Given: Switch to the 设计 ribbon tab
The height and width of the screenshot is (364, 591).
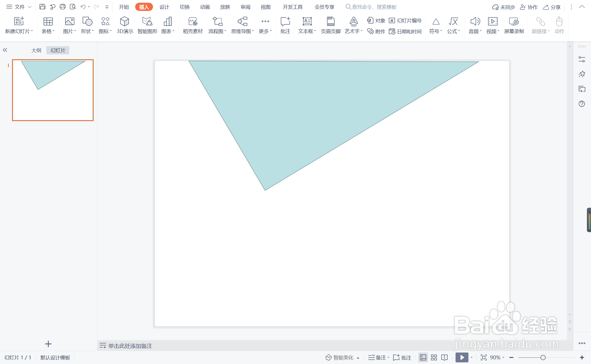Looking at the screenshot, I should [x=164, y=7].
